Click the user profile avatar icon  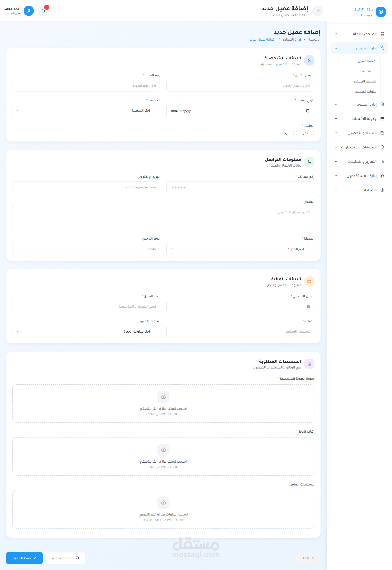(x=29, y=11)
